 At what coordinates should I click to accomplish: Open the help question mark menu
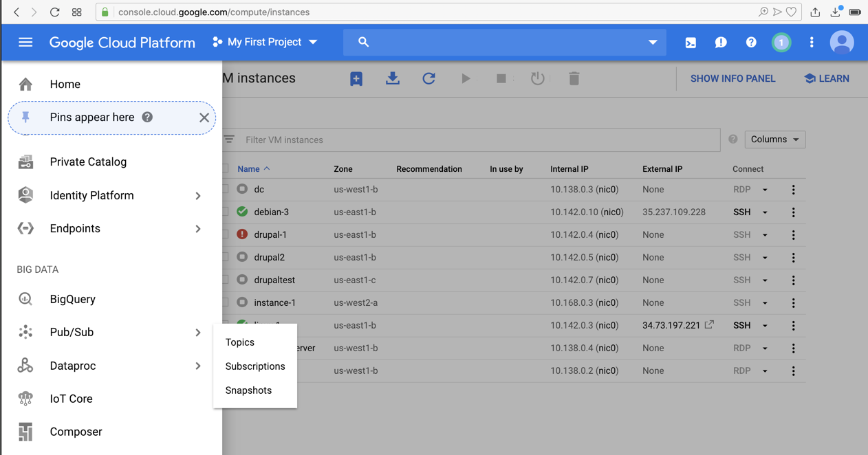click(751, 43)
